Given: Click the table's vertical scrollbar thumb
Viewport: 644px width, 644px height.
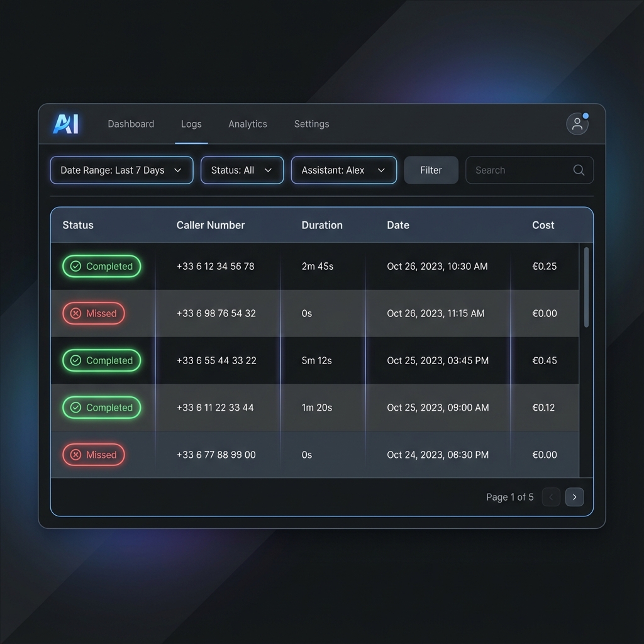Looking at the screenshot, I should click(586, 287).
